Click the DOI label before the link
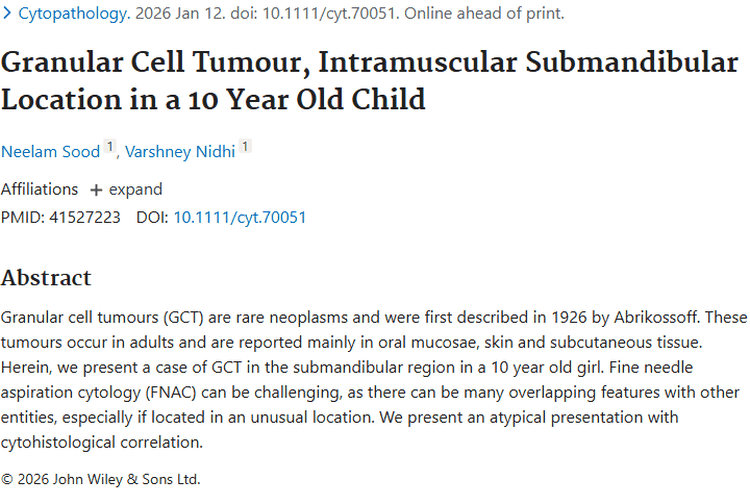The width and height of the screenshot is (750, 500). click(152, 216)
